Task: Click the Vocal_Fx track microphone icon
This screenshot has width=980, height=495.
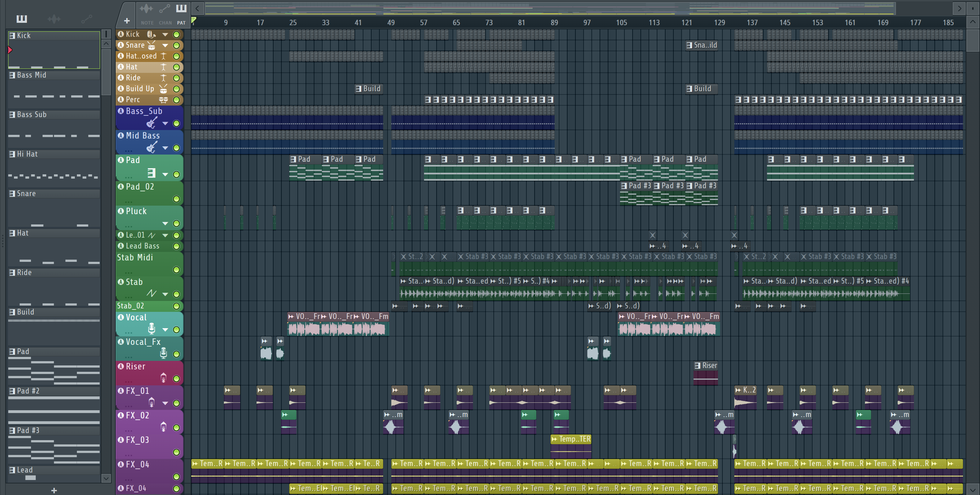Action: coord(164,353)
